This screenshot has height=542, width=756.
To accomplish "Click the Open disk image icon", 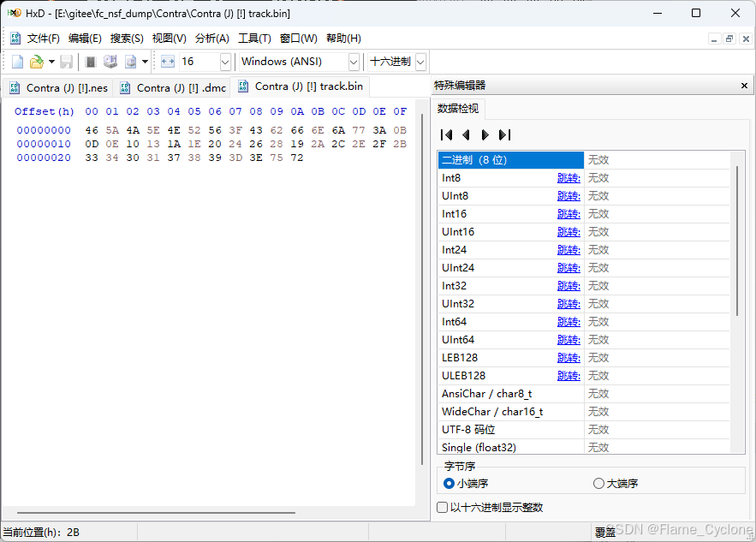I will 131,62.
